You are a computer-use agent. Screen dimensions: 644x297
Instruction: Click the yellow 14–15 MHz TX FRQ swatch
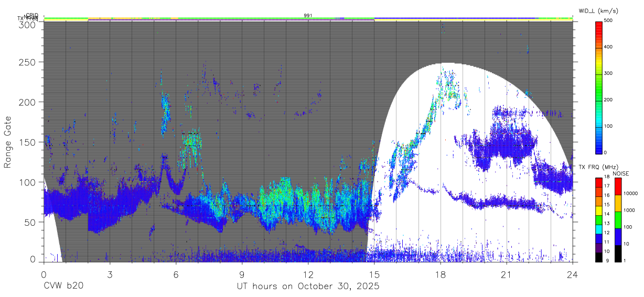tap(598, 210)
